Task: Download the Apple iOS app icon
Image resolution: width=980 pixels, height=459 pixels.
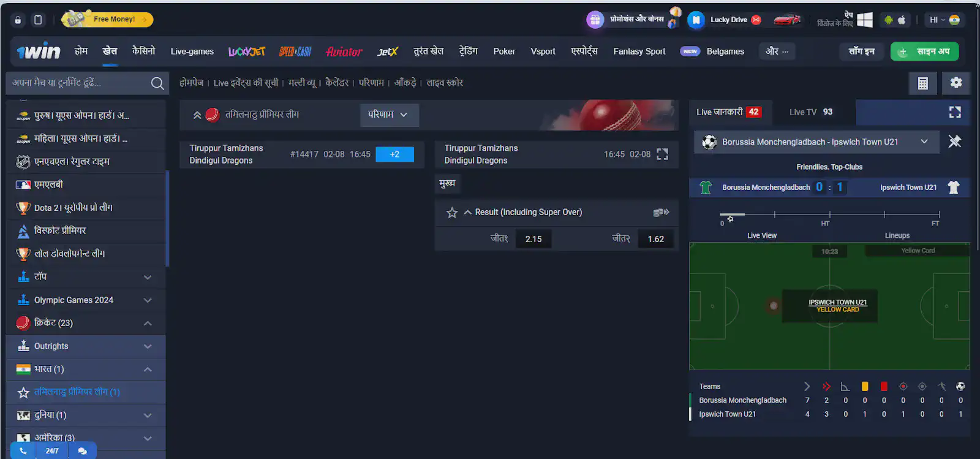Action: [902, 20]
